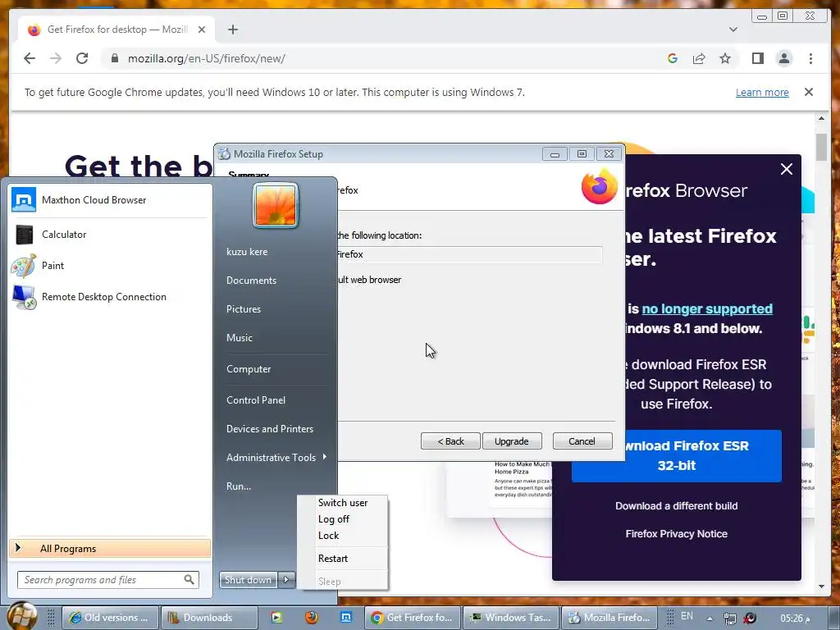Click Learn more in the Chrome infobar
840x630 pixels.
tap(762, 92)
